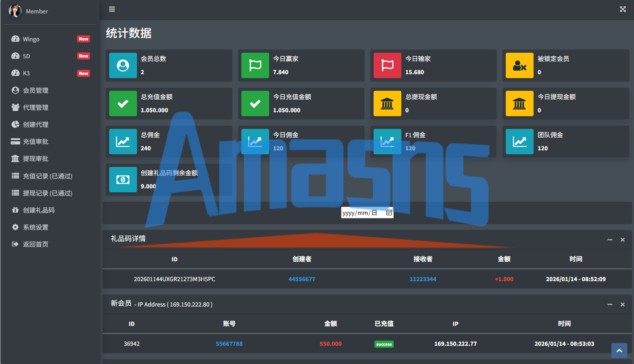View 充值记录 (已通过) list
The image size is (634, 364).
click(50, 176)
